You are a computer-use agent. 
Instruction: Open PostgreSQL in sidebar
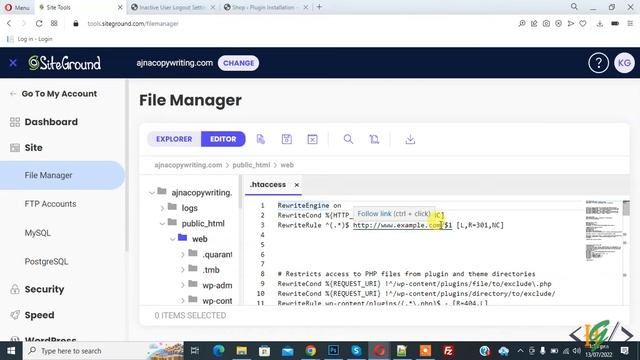[46, 262]
